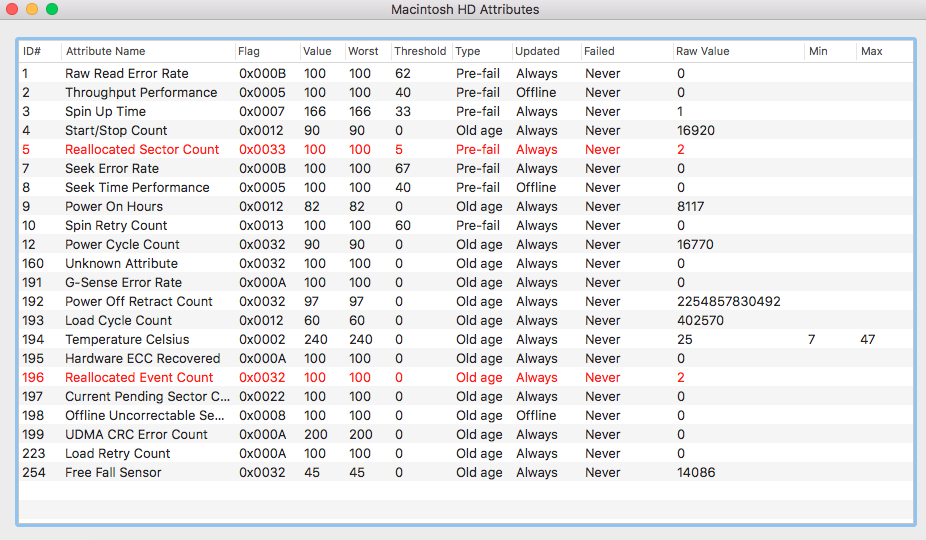The height and width of the screenshot is (540, 926).
Task: Select the Current Pending Sector C... attribute
Action: pos(467,396)
